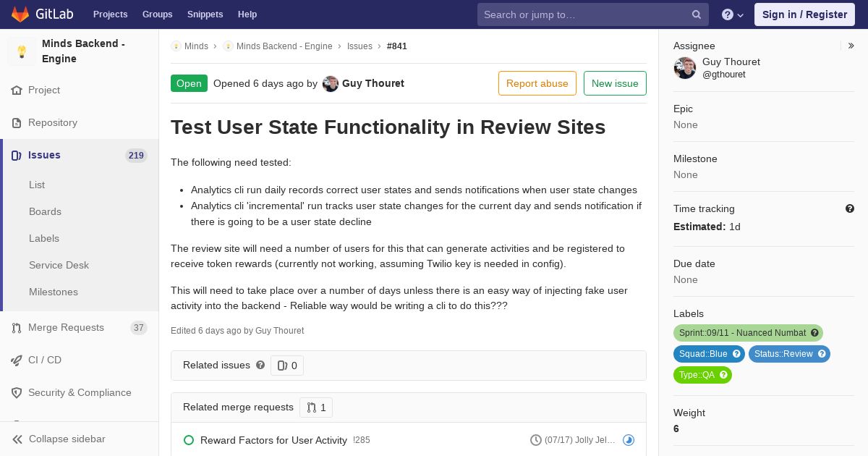The image size is (868, 456).
Task: Click the Open status badge
Action: [x=189, y=83]
